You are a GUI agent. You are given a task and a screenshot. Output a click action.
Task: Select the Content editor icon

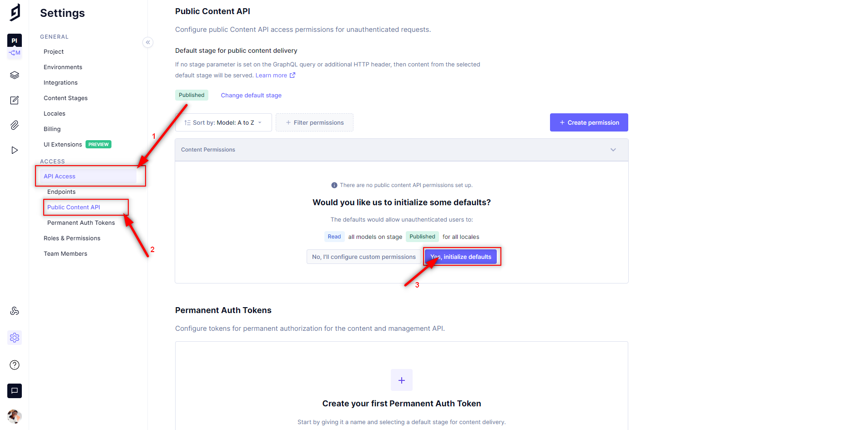click(14, 100)
